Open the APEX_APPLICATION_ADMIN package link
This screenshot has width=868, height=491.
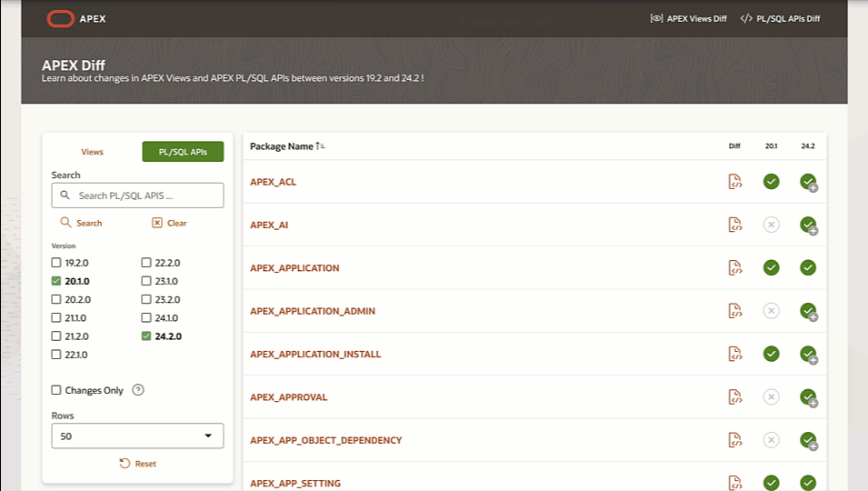click(313, 311)
